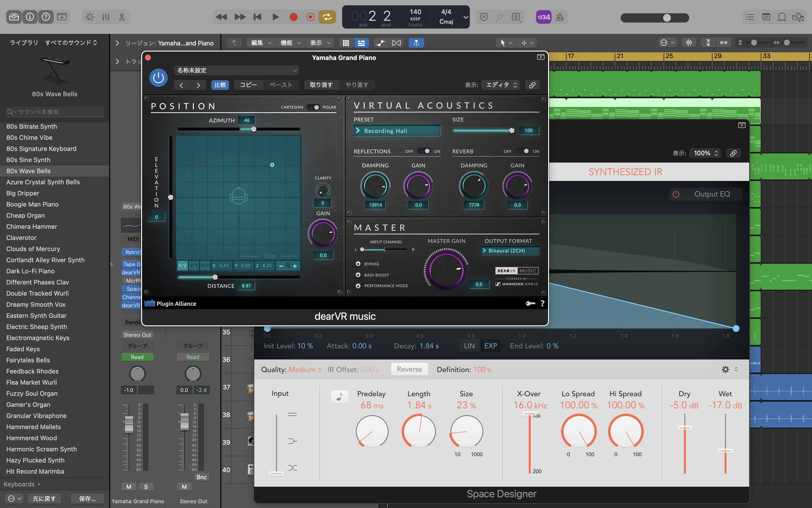Open the Media Browser icon

[798, 17]
